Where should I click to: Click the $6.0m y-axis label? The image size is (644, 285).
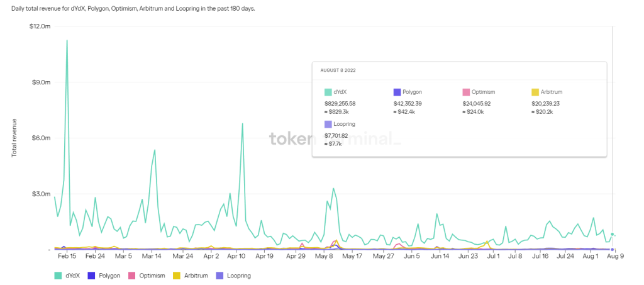click(x=42, y=138)
